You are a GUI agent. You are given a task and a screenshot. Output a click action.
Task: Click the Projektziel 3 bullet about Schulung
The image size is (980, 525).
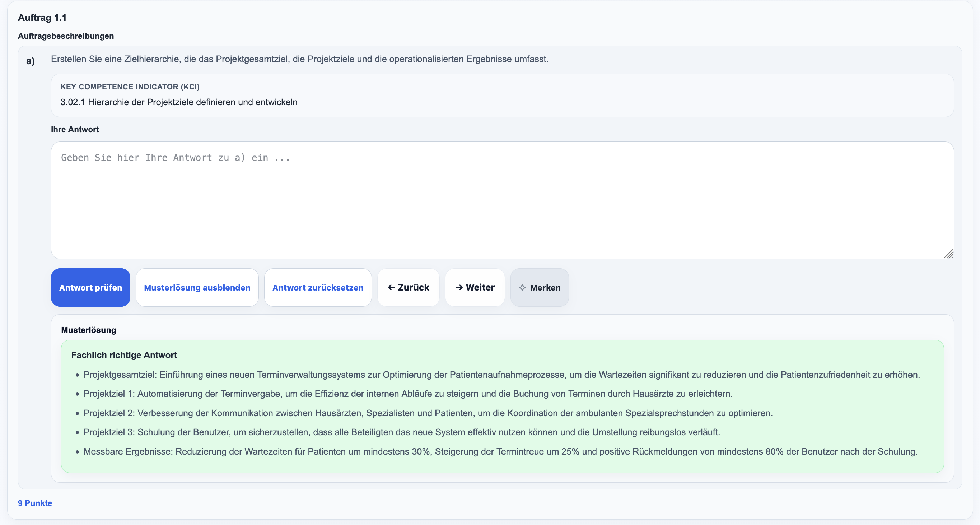[x=402, y=432]
